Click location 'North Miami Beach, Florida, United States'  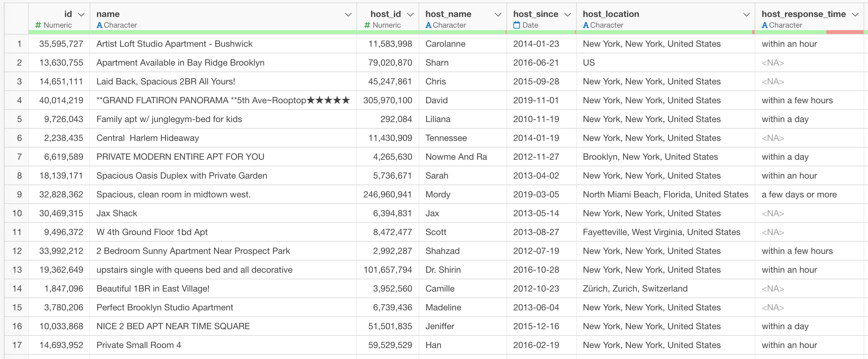tap(665, 195)
